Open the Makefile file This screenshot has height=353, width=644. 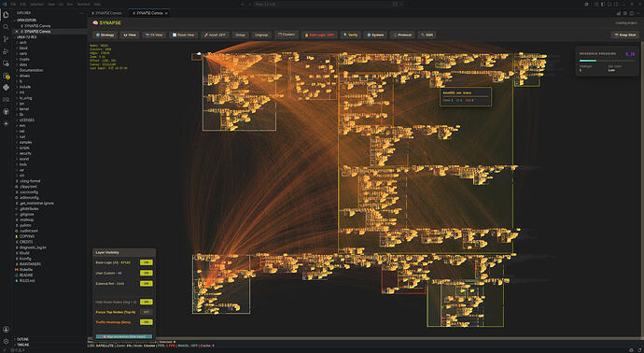25,270
